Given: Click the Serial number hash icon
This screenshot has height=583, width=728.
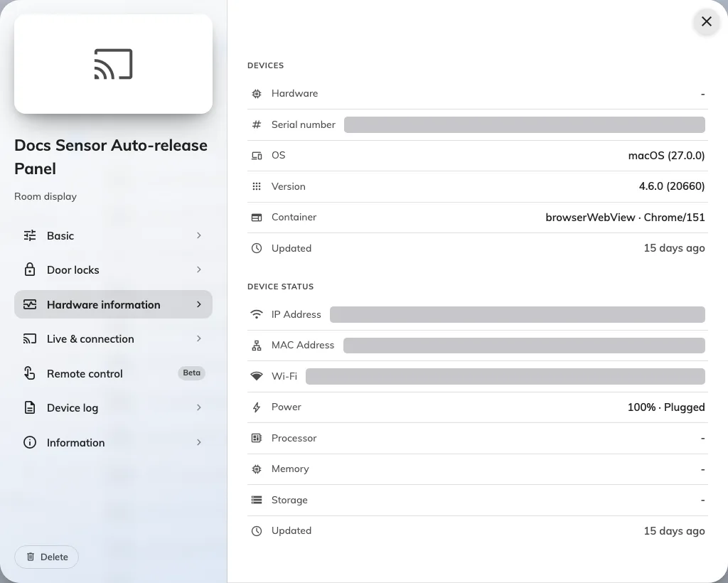Looking at the screenshot, I should point(256,124).
